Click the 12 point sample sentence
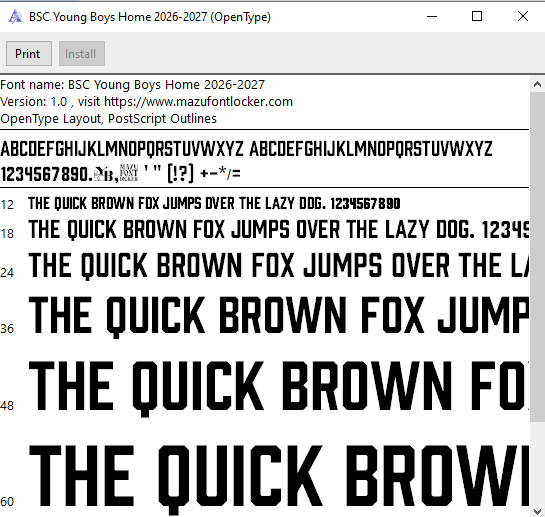This screenshot has width=545, height=517. click(214, 203)
